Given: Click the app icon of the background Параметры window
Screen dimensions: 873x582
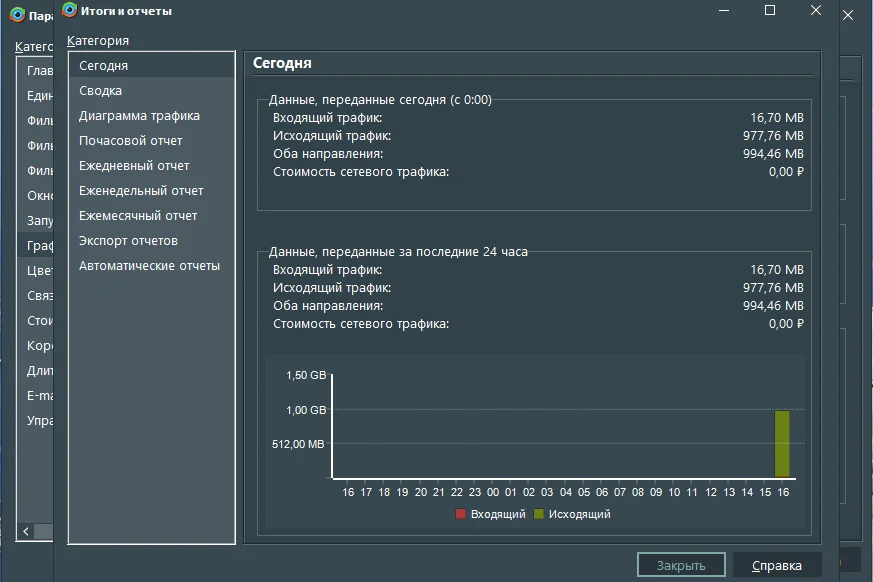Looking at the screenshot, I should coord(17,15).
